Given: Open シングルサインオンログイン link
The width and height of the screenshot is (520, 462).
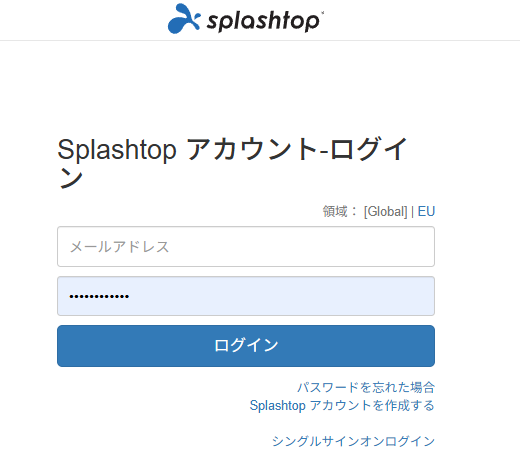Looking at the screenshot, I should (x=353, y=441).
